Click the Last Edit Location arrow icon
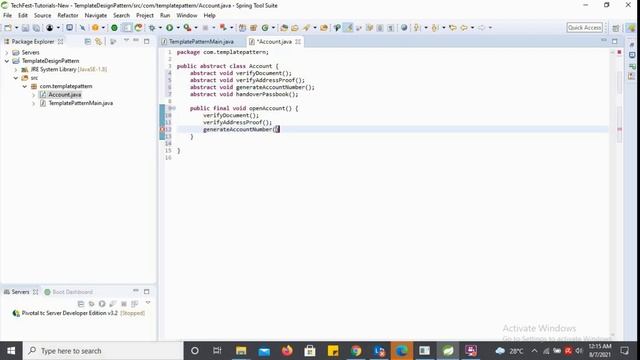Screen dimensions: 640x360 point(453,28)
